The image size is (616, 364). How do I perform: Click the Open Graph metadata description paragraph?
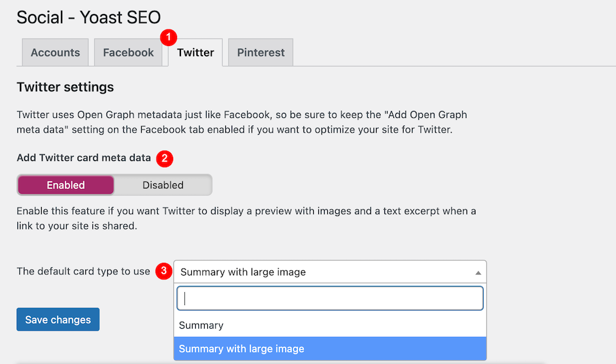pos(242,122)
